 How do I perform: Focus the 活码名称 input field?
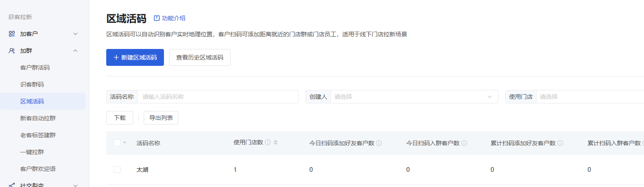click(x=218, y=97)
